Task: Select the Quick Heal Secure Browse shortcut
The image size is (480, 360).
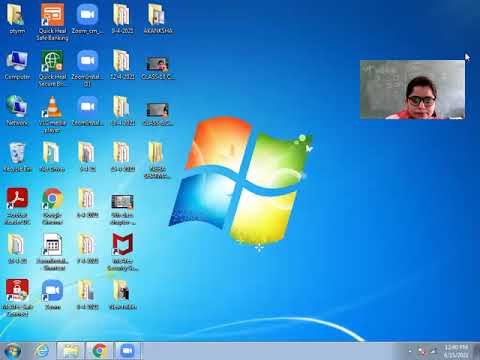Action: (52, 68)
